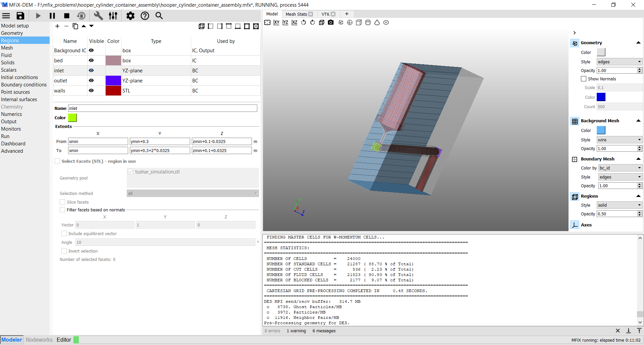Click the green inlet color swatch
The image size is (644, 345).
72,118
